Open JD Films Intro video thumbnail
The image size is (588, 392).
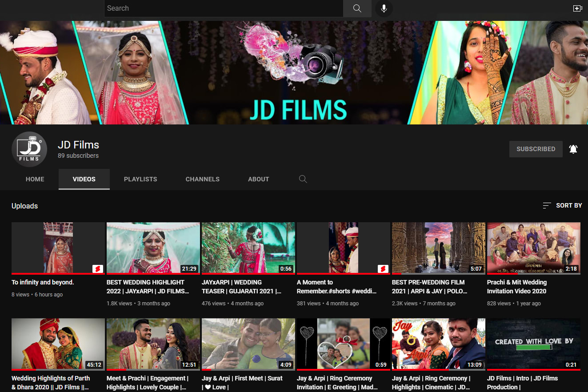click(533, 344)
